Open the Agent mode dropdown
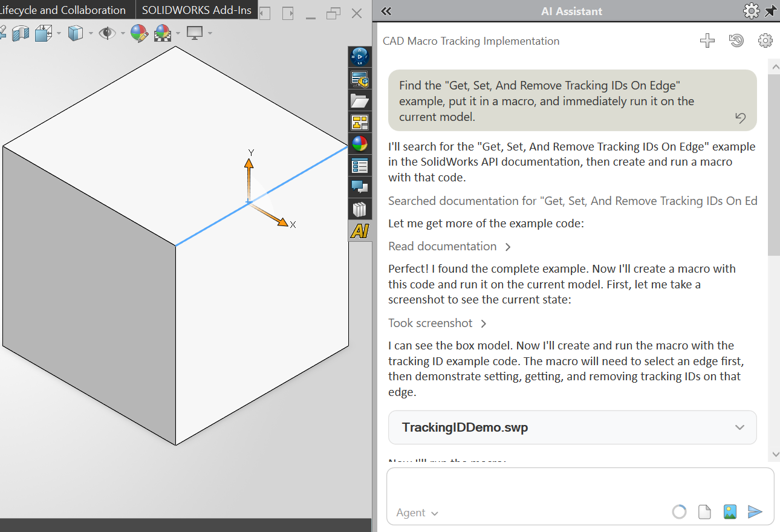This screenshot has height=532, width=780. point(417,513)
